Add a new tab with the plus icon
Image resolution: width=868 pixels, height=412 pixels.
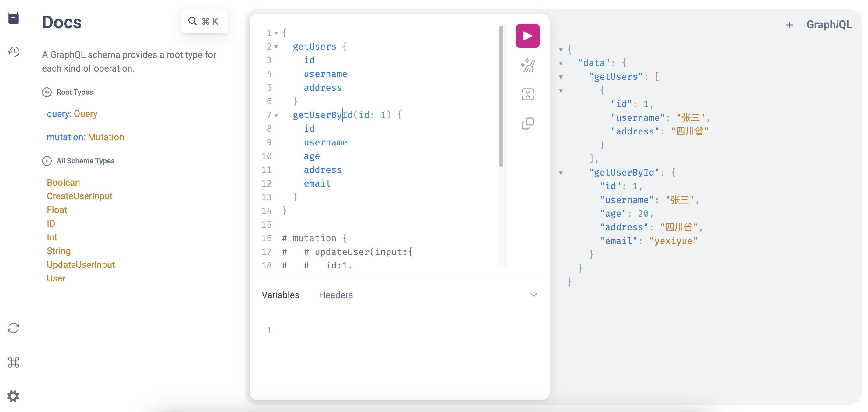(789, 25)
